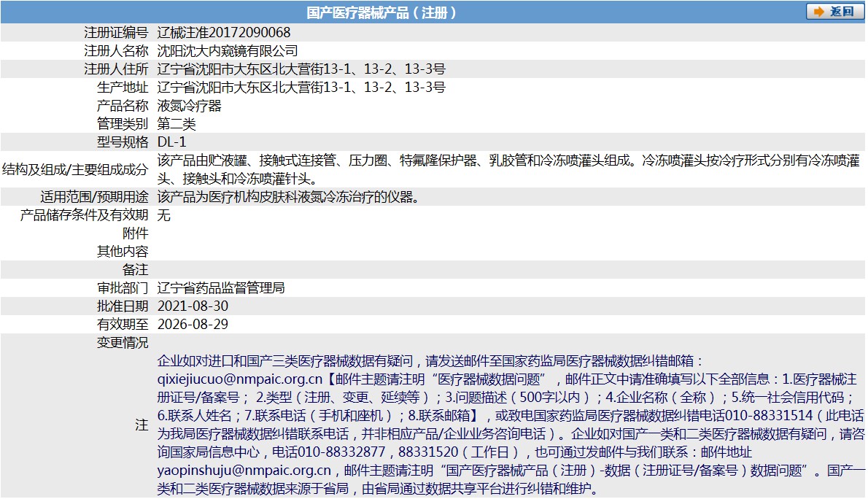Select the intended use text 该产品为医疗机构皮肤科
Screen dimensions: 868x499
[288, 197]
